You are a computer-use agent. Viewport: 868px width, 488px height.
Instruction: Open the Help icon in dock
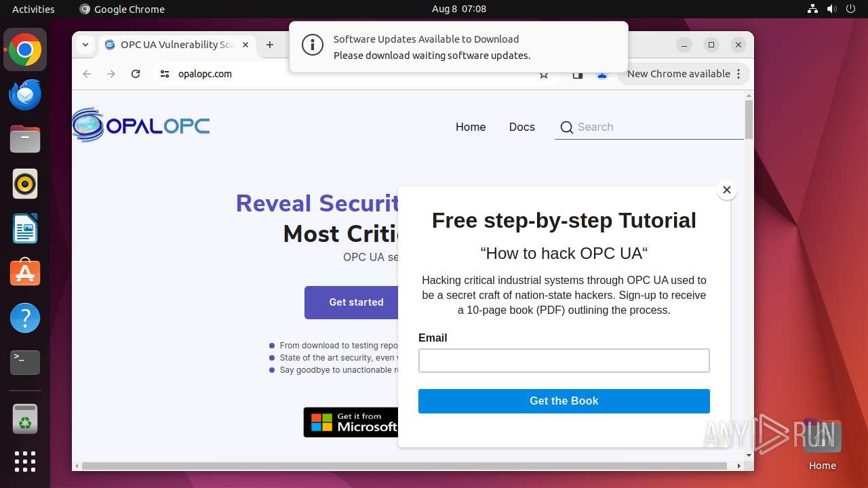point(25,318)
